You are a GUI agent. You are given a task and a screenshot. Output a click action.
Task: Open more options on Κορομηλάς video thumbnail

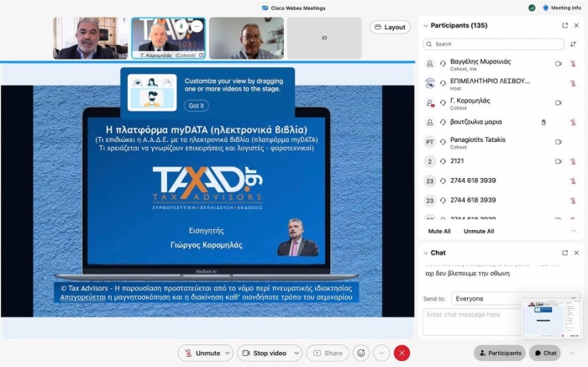[x=197, y=27]
